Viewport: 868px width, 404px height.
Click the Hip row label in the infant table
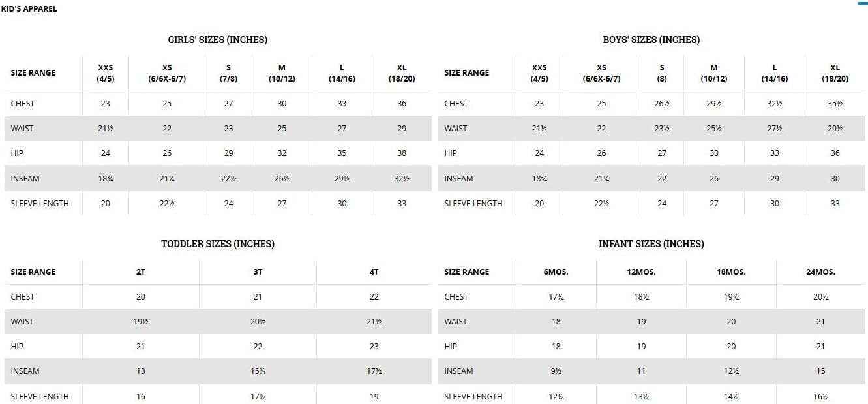point(451,347)
